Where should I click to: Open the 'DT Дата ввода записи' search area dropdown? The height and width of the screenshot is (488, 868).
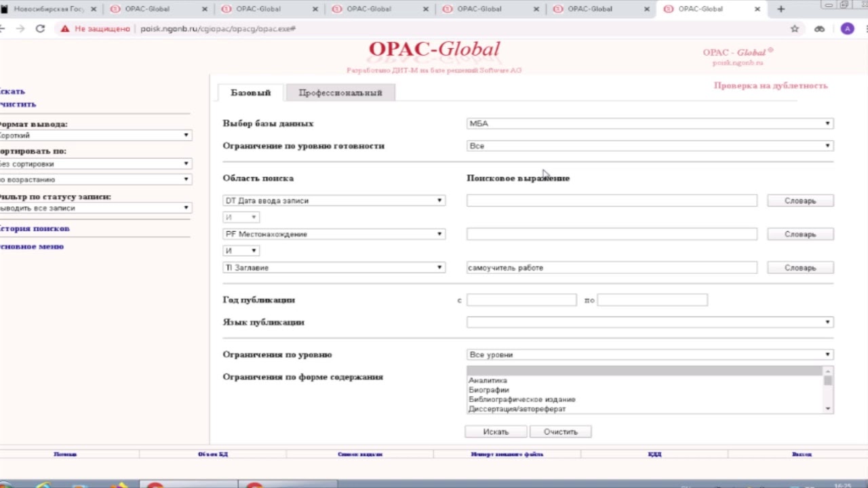coord(334,201)
